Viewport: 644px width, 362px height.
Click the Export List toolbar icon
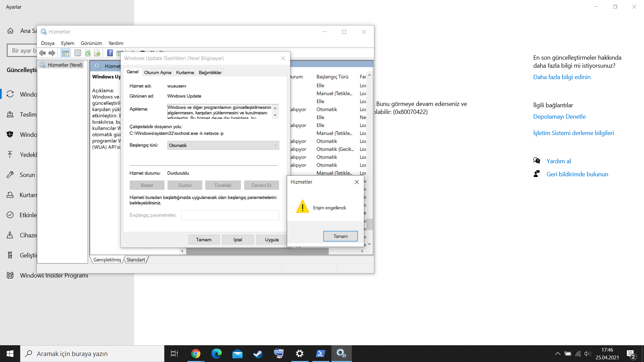[97, 53]
